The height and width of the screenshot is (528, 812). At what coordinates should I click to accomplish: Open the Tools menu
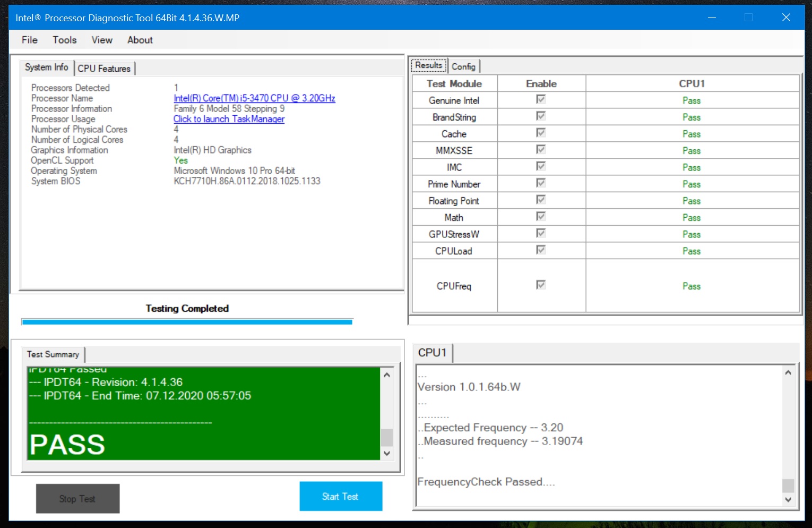[64, 40]
